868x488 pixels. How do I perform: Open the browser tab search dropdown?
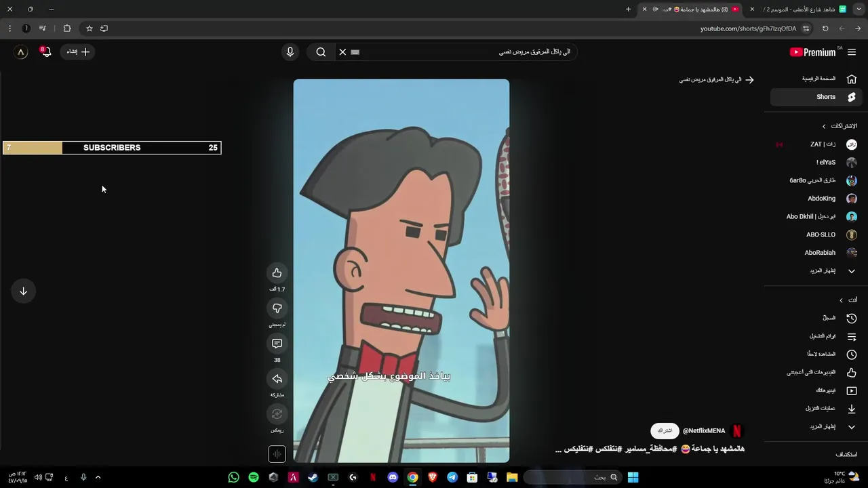[859, 9]
